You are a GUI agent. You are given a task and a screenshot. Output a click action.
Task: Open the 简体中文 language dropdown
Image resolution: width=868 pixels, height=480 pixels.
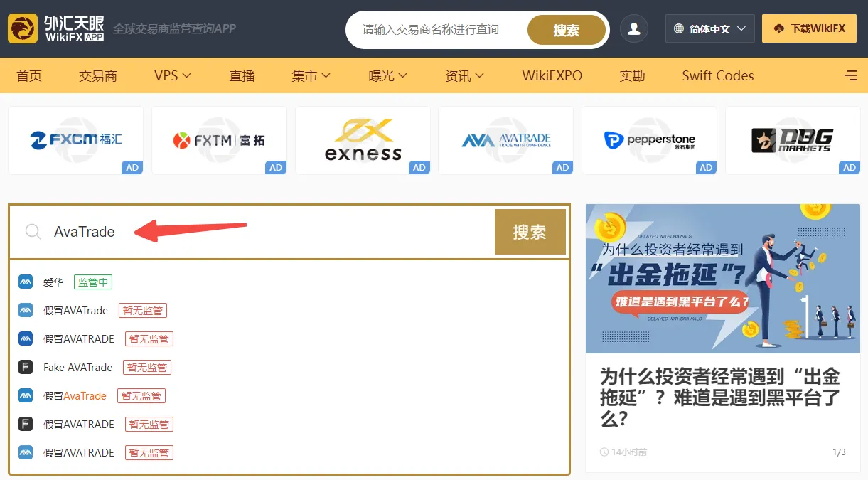(710, 29)
